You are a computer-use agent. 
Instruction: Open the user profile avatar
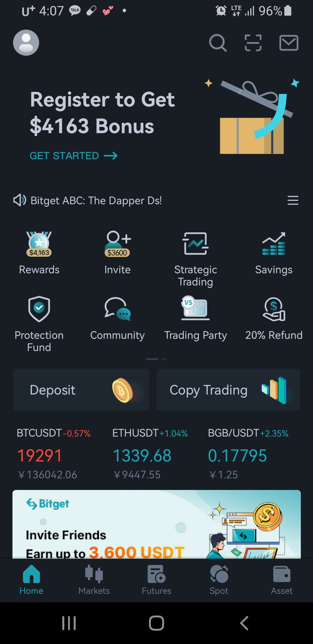tap(26, 43)
